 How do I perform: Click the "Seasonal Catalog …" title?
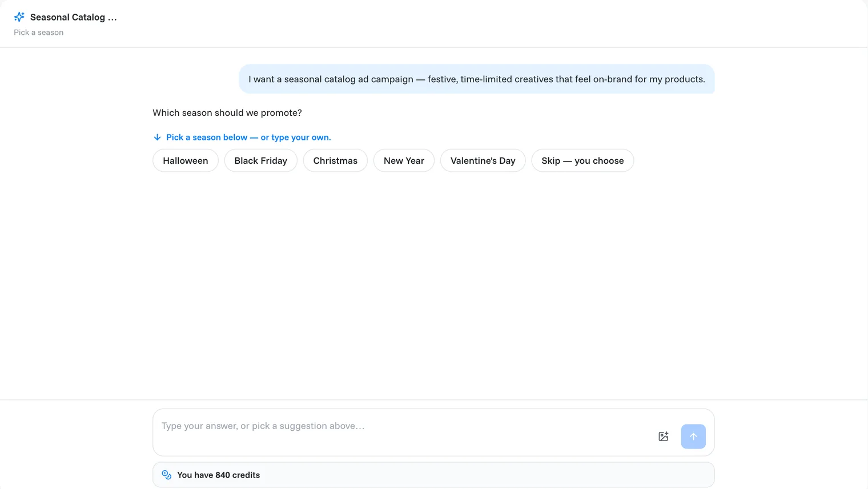(74, 17)
